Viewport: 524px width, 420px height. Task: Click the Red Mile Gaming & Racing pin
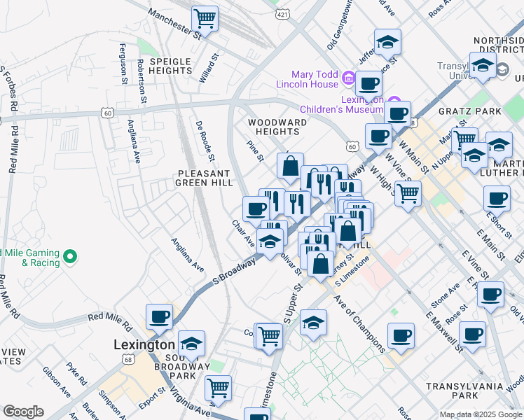tap(70, 257)
